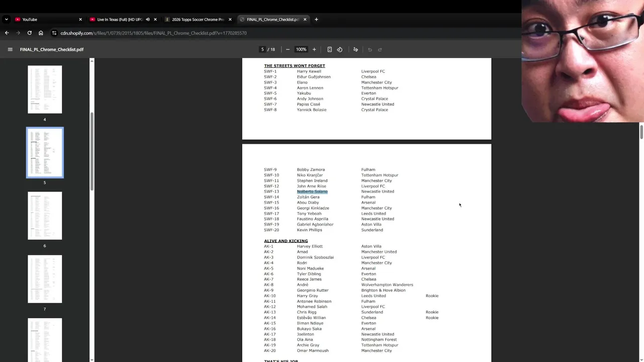Edit the 100% zoom level field
This screenshot has width=644, height=362.
tap(301, 49)
